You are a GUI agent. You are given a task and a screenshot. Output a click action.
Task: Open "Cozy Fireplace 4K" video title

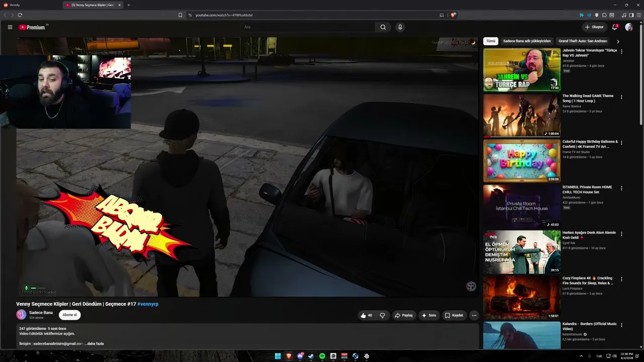[x=588, y=281]
